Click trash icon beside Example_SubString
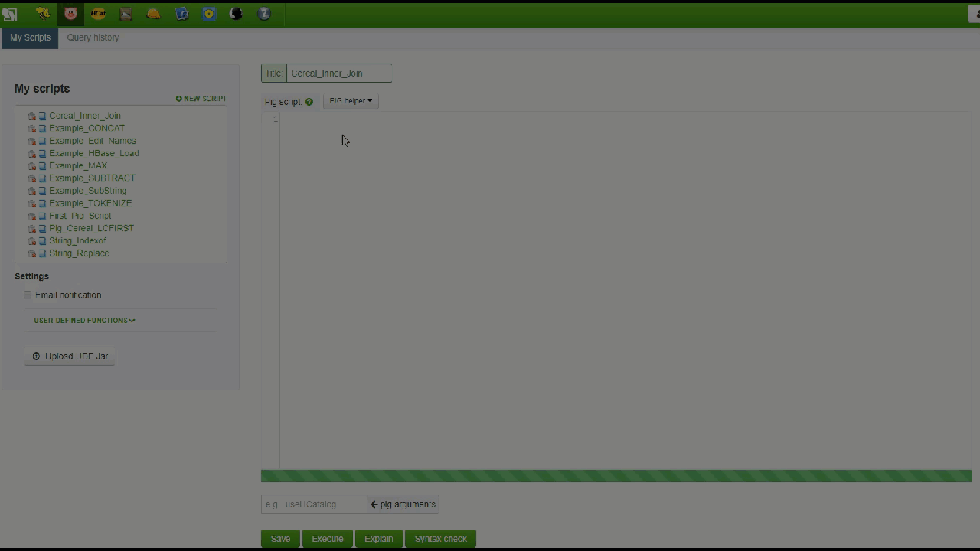The image size is (980, 551). [32, 191]
